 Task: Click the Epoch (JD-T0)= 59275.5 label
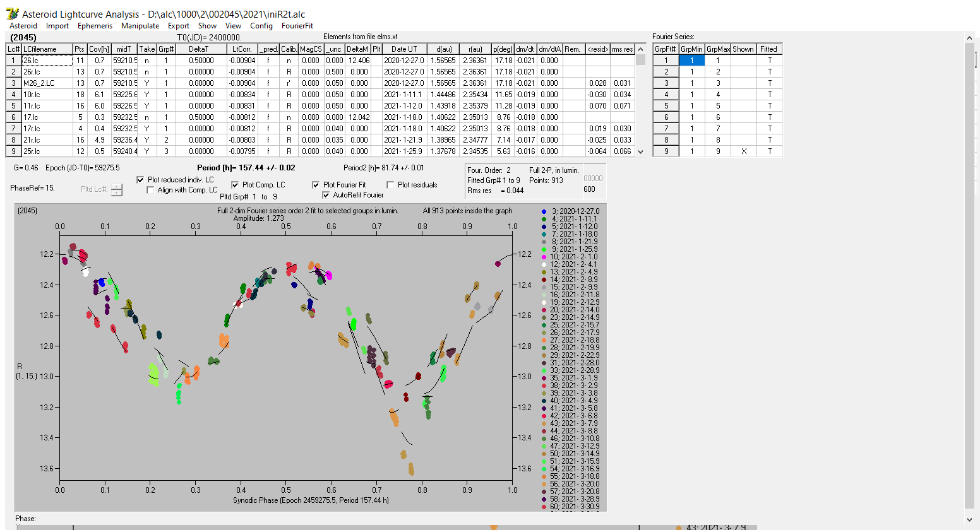tap(83, 168)
